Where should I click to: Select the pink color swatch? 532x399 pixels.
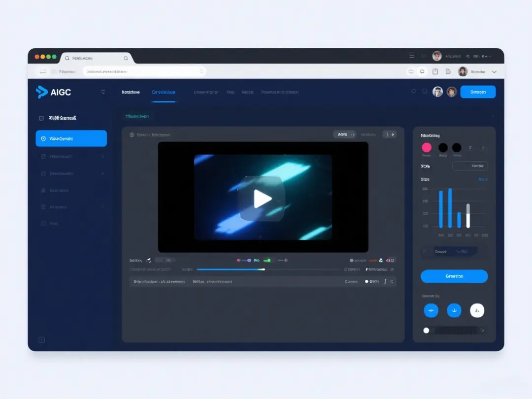coord(427,147)
